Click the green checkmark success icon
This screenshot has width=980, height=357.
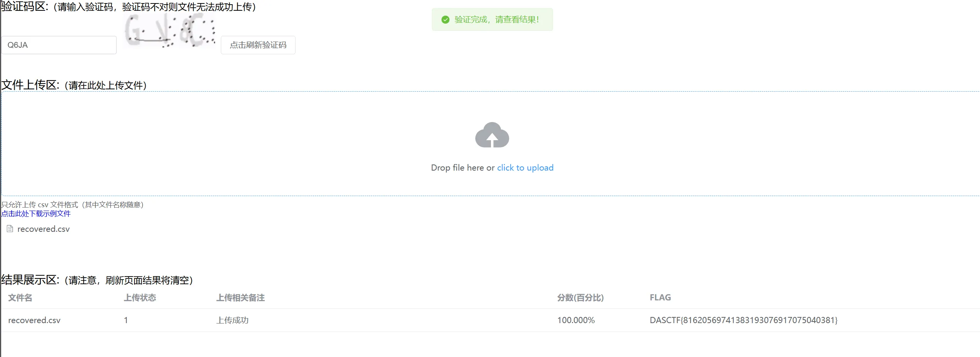pyautogui.click(x=445, y=20)
